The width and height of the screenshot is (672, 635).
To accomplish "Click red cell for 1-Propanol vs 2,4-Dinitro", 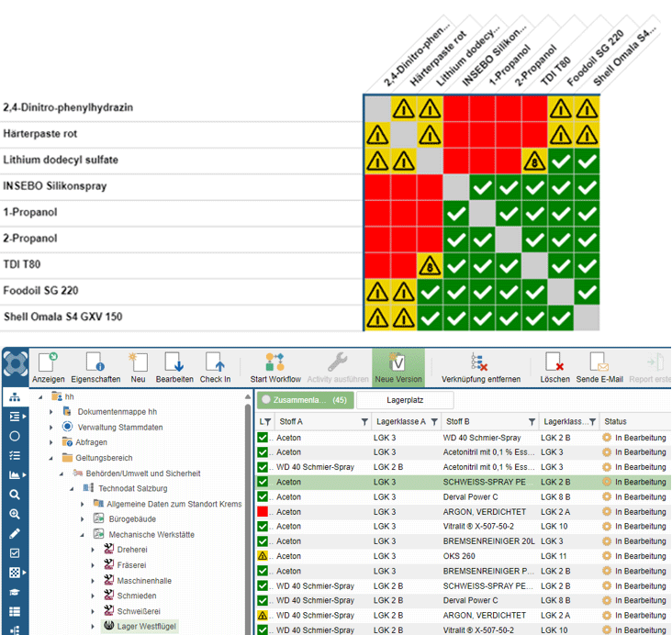I will (377, 213).
